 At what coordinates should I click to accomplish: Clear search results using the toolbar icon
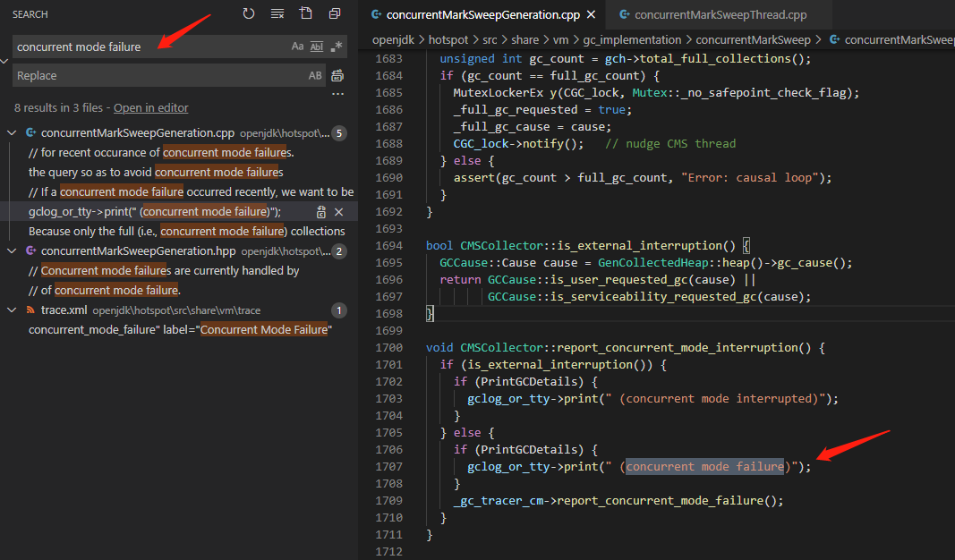277,14
